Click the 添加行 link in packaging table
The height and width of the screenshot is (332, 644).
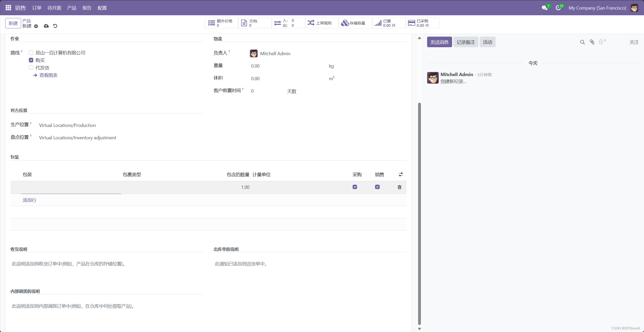29,200
